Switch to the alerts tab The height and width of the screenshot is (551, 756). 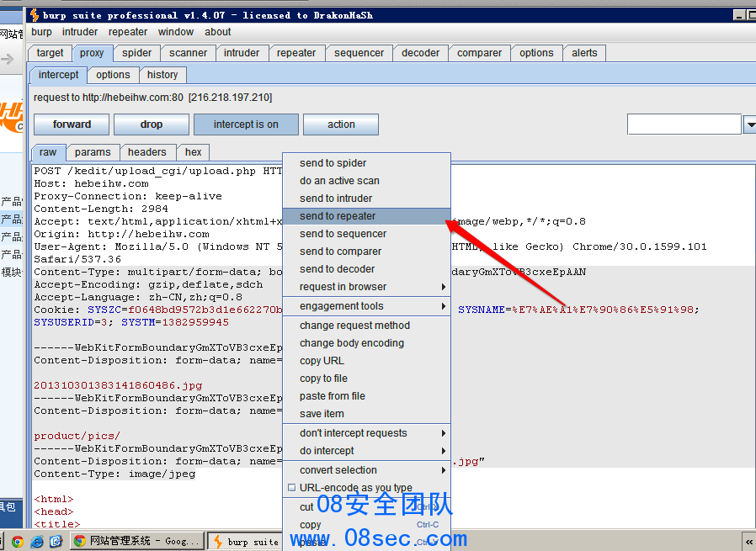[584, 53]
